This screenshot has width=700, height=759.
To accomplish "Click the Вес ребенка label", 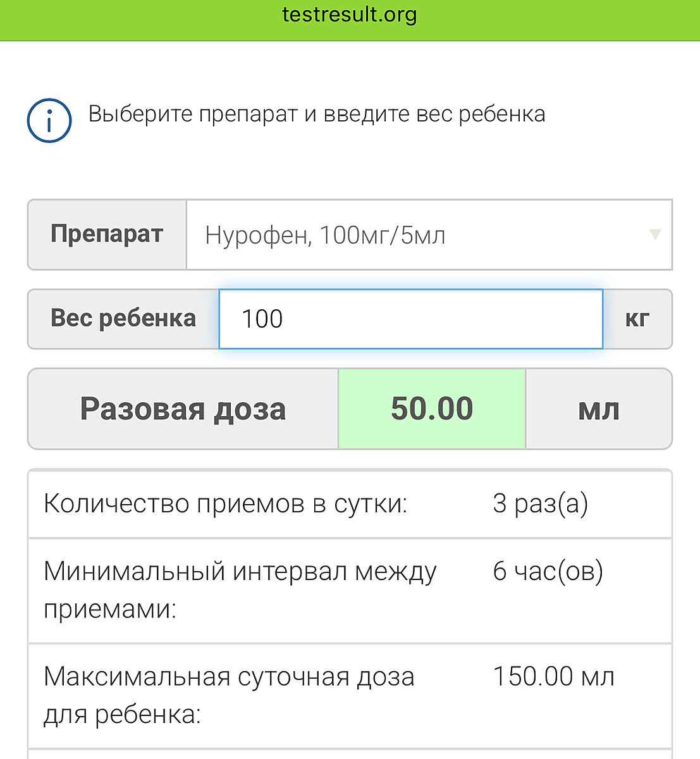I will tap(123, 319).
